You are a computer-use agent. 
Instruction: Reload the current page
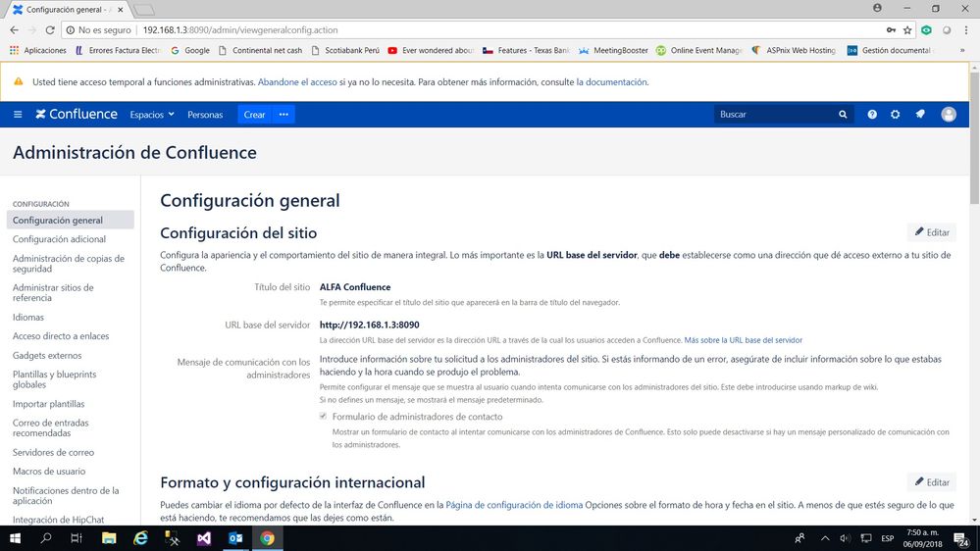[x=50, y=30]
